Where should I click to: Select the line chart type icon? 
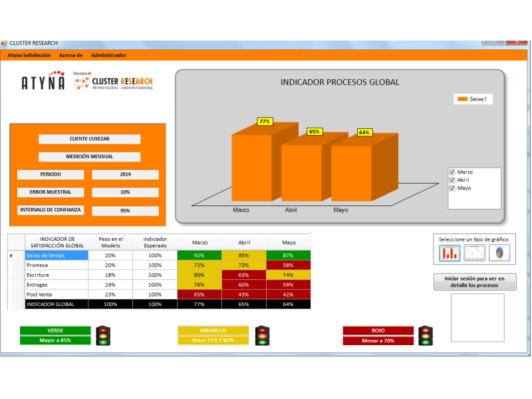coord(475,253)
